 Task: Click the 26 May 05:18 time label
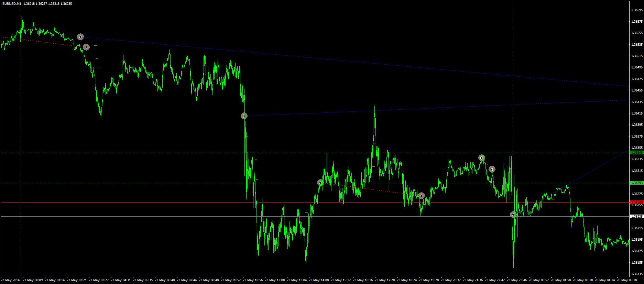[x=627, y=280]
